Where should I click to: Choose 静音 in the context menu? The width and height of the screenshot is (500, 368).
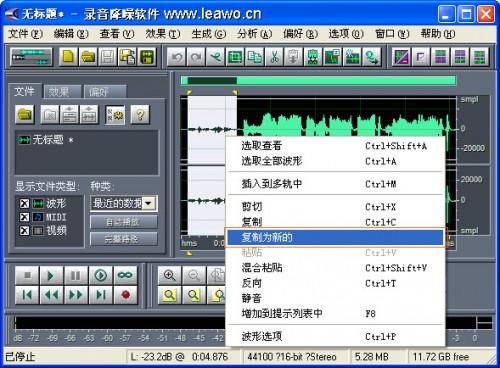tap(335, 298)
